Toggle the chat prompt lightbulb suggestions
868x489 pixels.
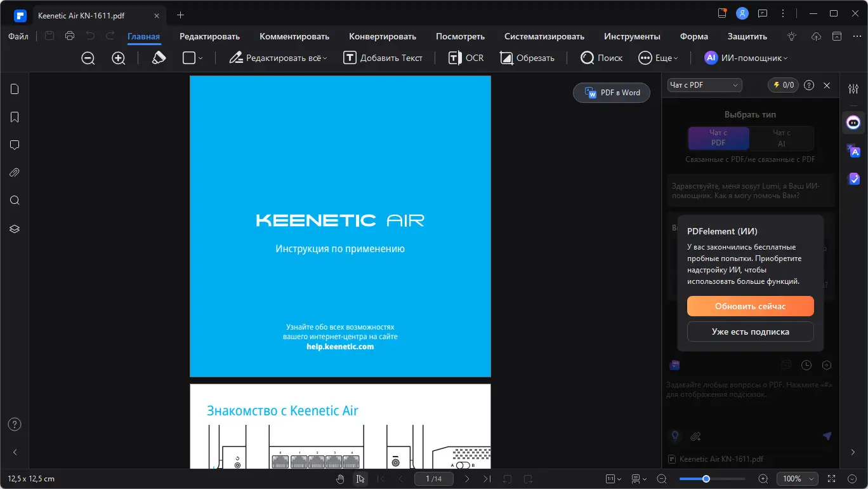tap(675, 436)
